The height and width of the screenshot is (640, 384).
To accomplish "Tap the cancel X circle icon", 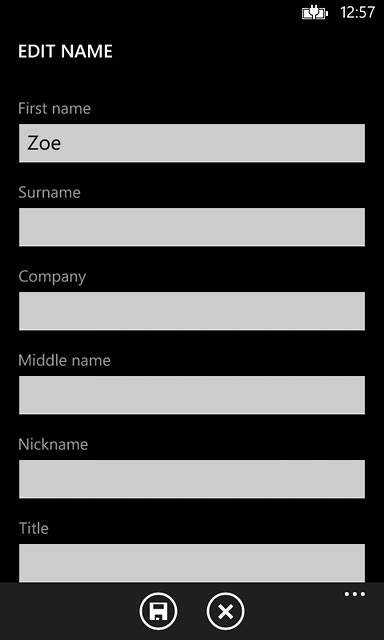I will (x=225, y=611).
